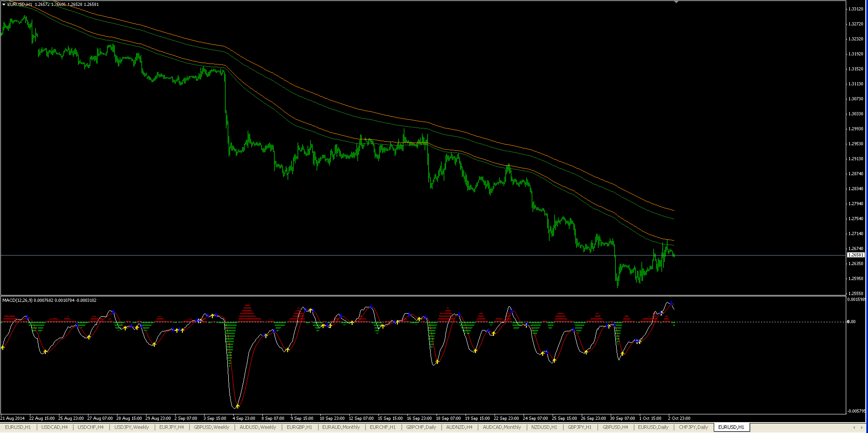
Task: Open the EURUSD,H1 chart header triangle menu
Action: pyautogui.click(x=4, y=4)
